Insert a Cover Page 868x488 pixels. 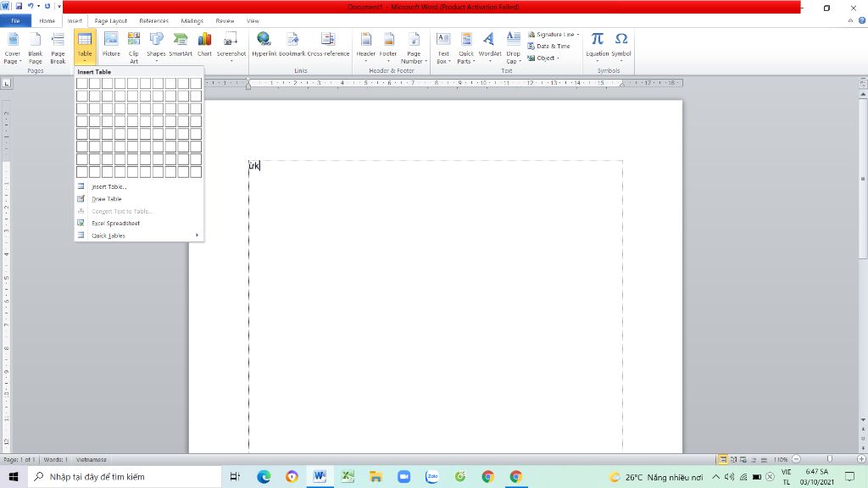coord(12,47)
